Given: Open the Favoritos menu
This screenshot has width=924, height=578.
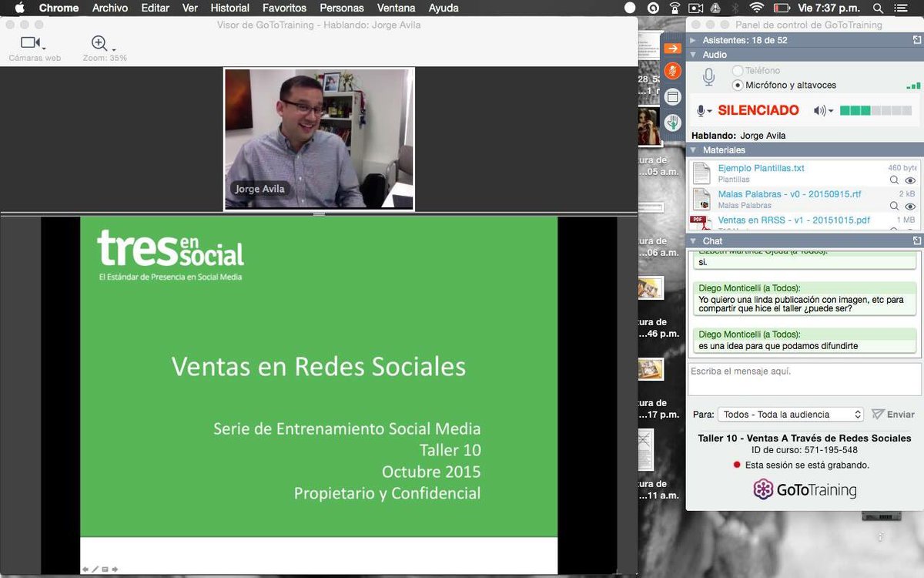Looking at the screenshot, I should click(x=284, y=8).
